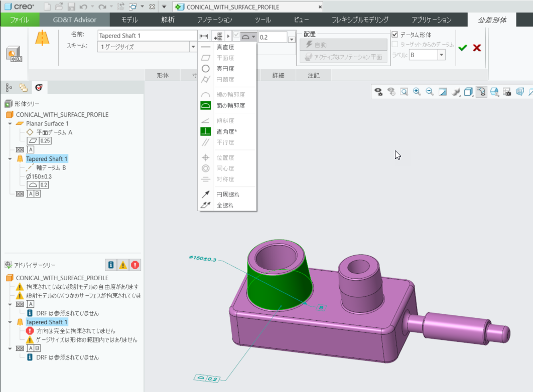
Task: Click the tree hierarchy icon above feature tree
Action: [x=9, y=88]
